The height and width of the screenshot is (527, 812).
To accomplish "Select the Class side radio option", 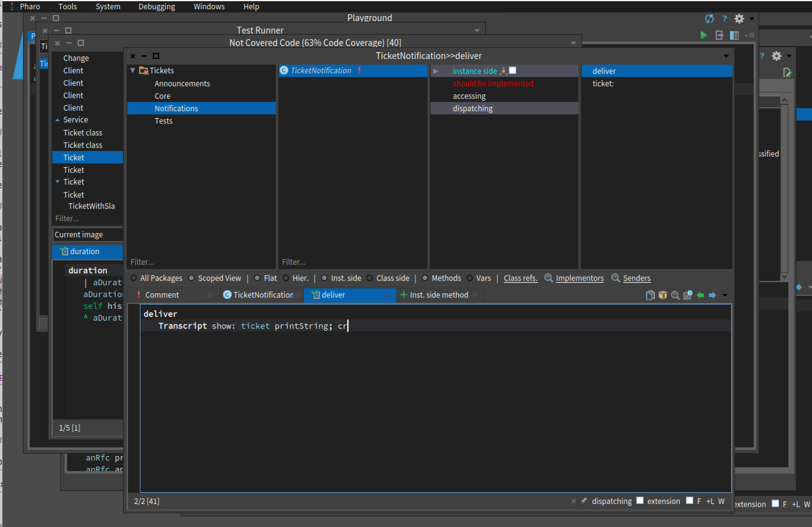I will point(369,278).
